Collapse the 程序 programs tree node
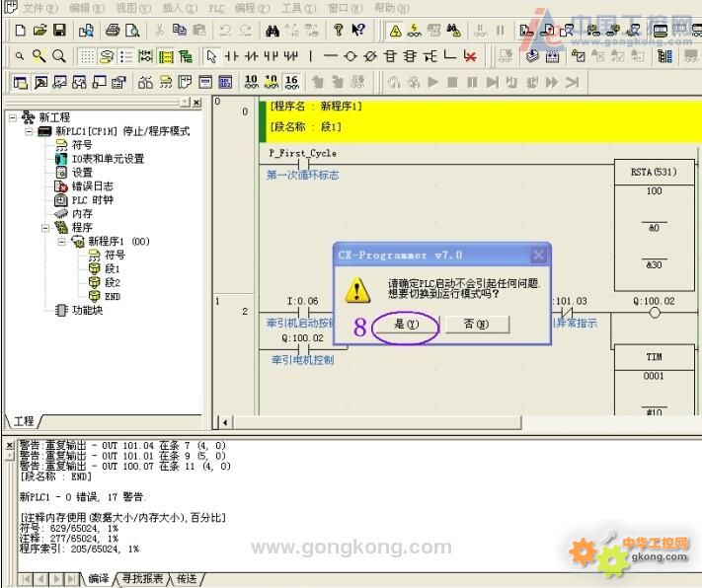 coord(45,227)
